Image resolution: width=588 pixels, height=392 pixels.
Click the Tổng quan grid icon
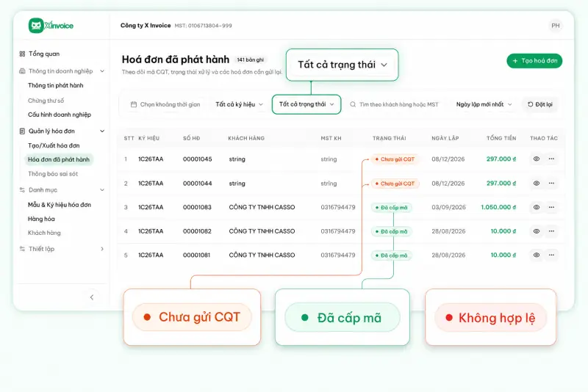click(x=22, y=54)
